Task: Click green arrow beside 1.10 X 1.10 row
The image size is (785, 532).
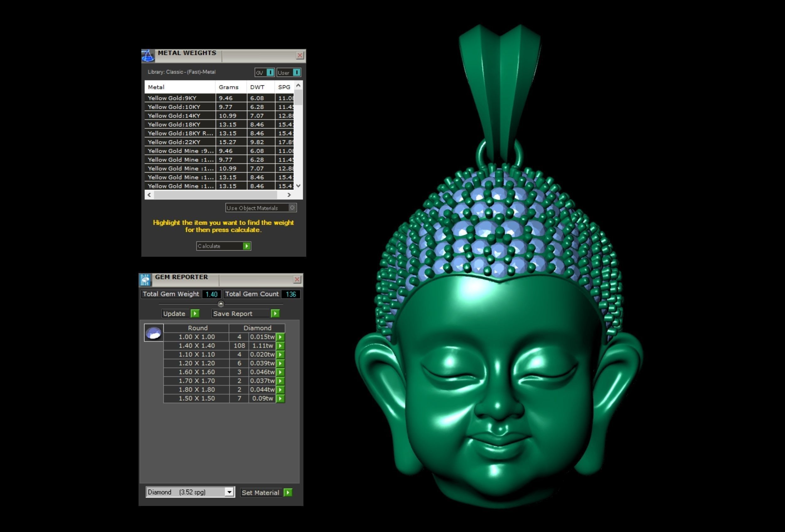Action: pyautogui.click(x=280, y=354)
